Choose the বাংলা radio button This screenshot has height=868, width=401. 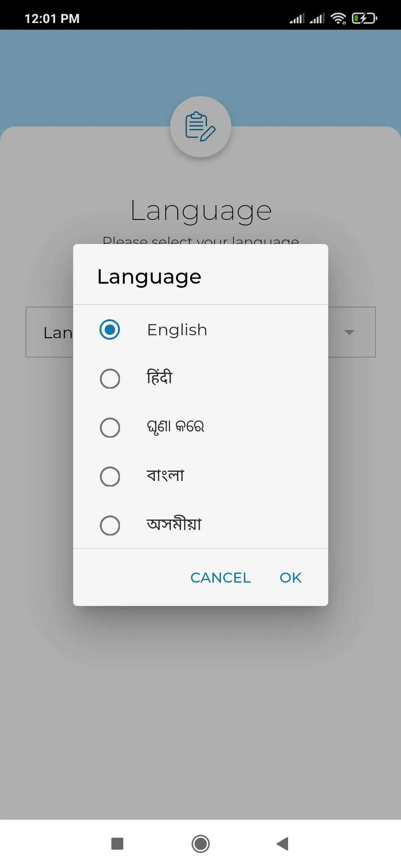(110, 476)
